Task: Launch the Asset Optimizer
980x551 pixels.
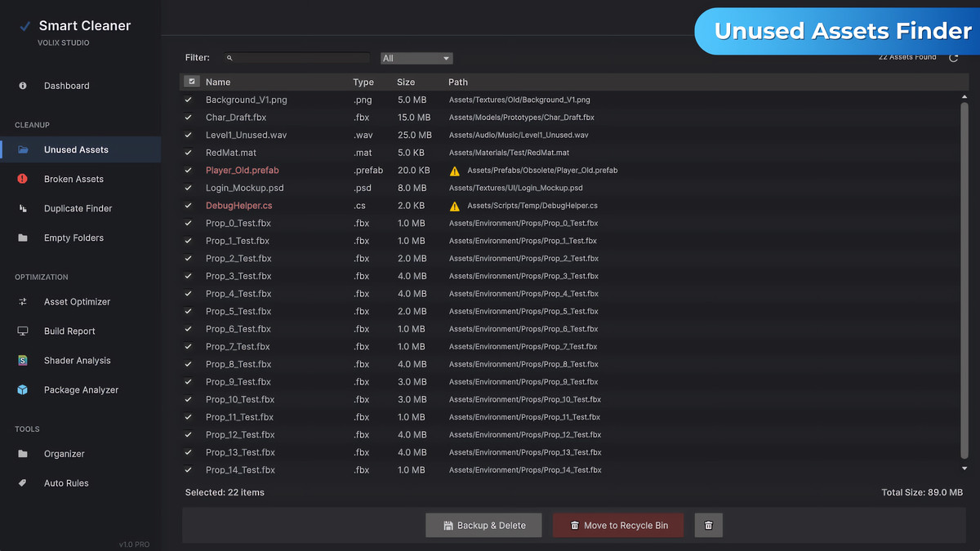Action: [x=77, y=301]
